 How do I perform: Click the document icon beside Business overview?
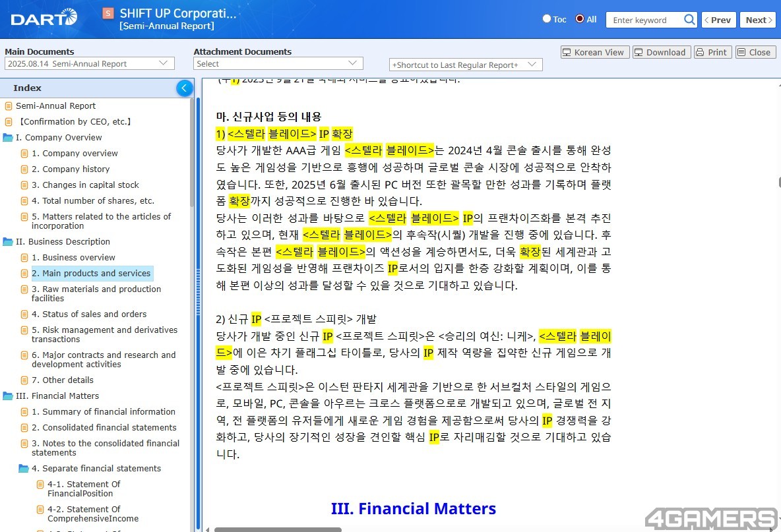[24, 258]
